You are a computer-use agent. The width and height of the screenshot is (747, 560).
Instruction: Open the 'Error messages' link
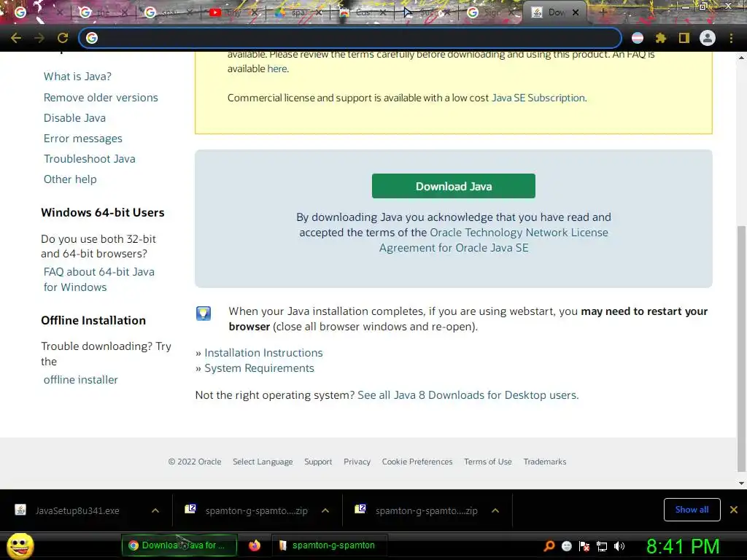(x=83, y=138)
